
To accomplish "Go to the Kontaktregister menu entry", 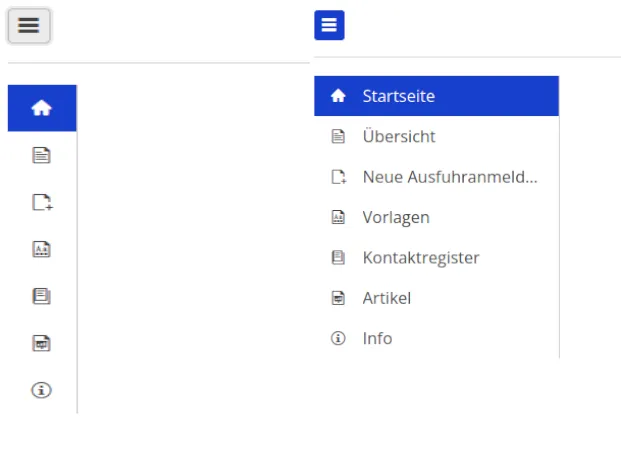I will click(421, 257).
